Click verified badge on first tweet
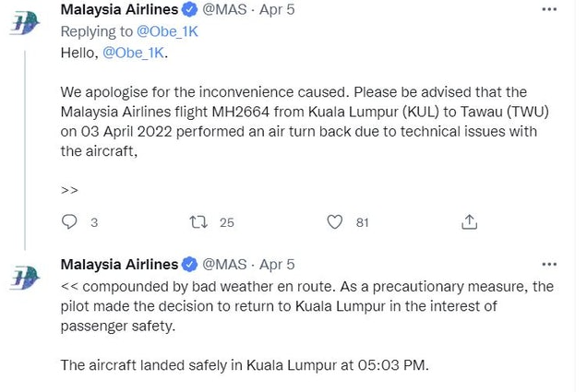The width and height of the screenshot is (587, 392). pyautogui.click(x=189, y=10)
